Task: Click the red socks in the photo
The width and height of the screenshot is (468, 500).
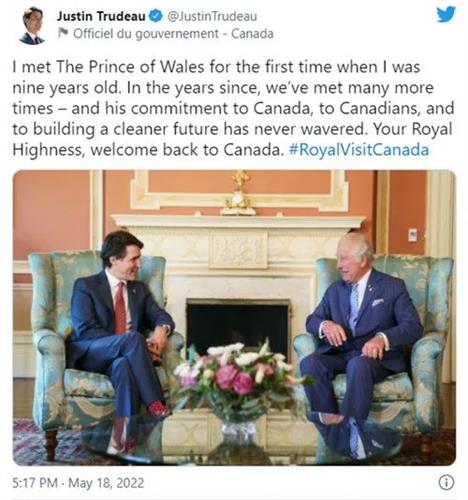Action: [158, 408]
